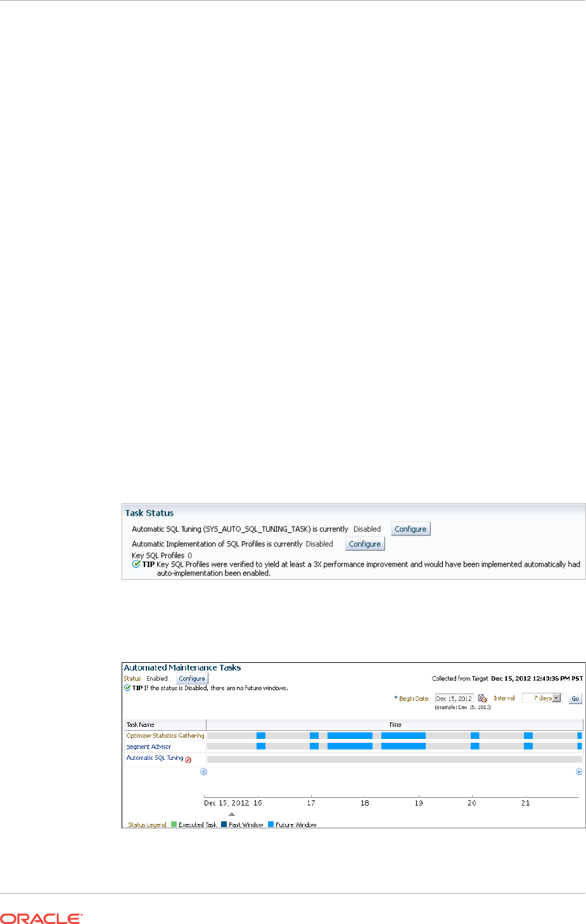Click the '16' date label on timeline axis
Viewport: 586px width, 924px height.
point(258,803)
